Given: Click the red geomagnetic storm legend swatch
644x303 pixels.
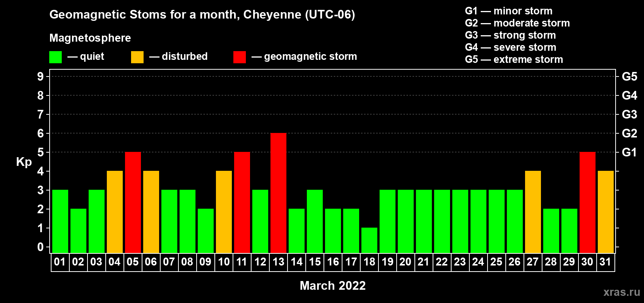Looking at the screenshot, I should 240,57.
